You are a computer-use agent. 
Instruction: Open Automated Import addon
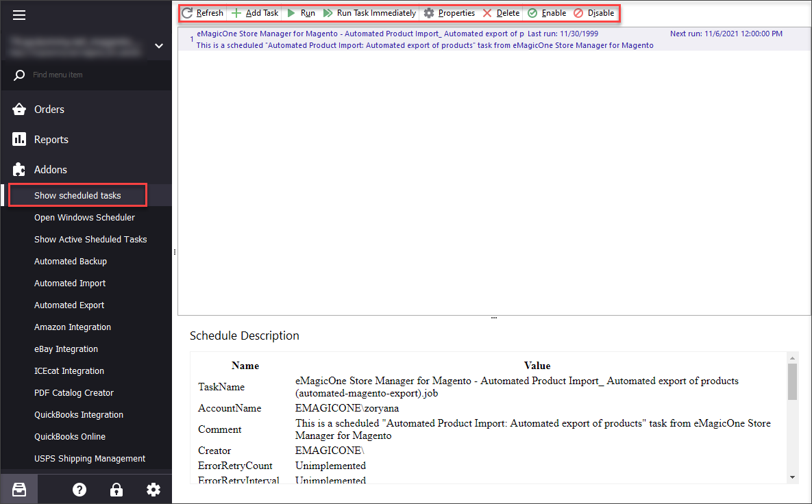(70, 283)
